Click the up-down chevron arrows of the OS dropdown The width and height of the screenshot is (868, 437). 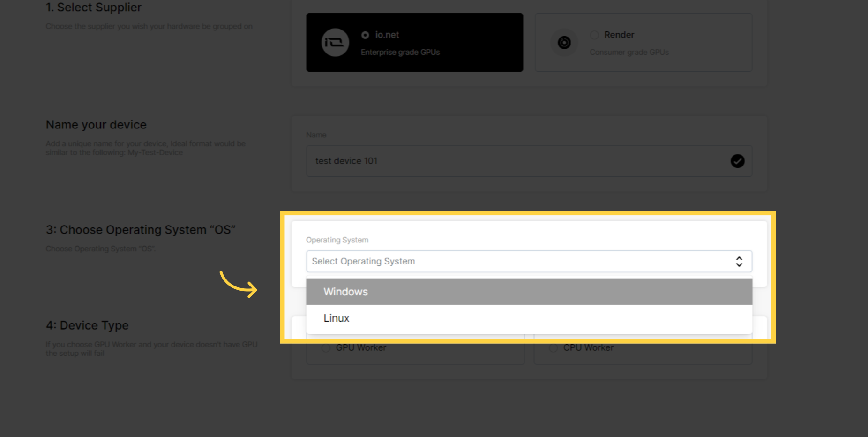(739, 261)
